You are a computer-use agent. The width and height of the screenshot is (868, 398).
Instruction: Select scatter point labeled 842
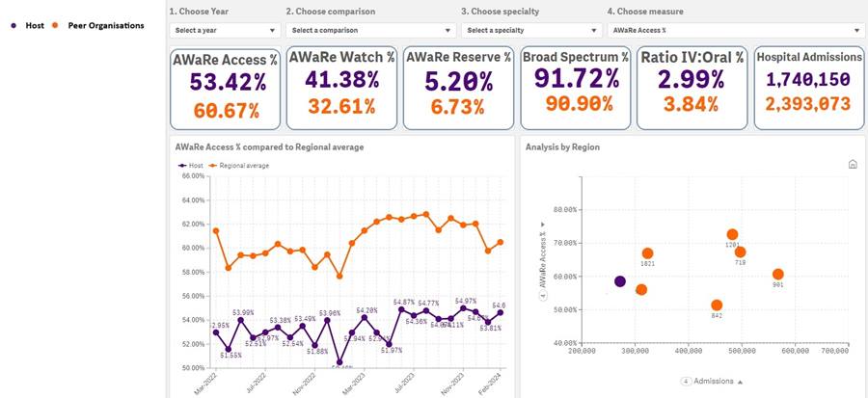(x=717, y=305)
